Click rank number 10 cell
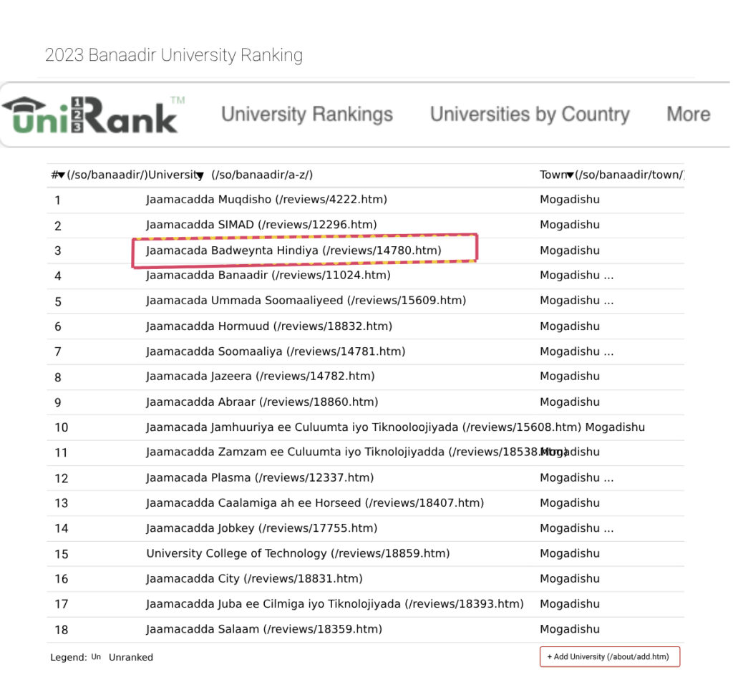Image resolution: width=733 pixels, height=700 pixels. coord(62,427)
